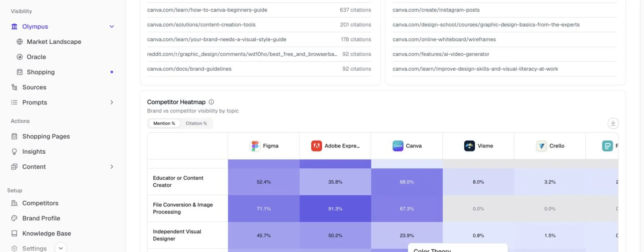Screen dimensions: 644x252
Task: Expand the Prompts submenu arrow
Action: 112,102
